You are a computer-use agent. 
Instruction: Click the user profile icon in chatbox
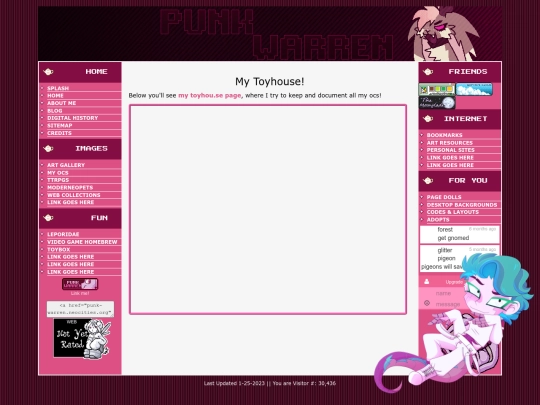click(x=427, y=282)
